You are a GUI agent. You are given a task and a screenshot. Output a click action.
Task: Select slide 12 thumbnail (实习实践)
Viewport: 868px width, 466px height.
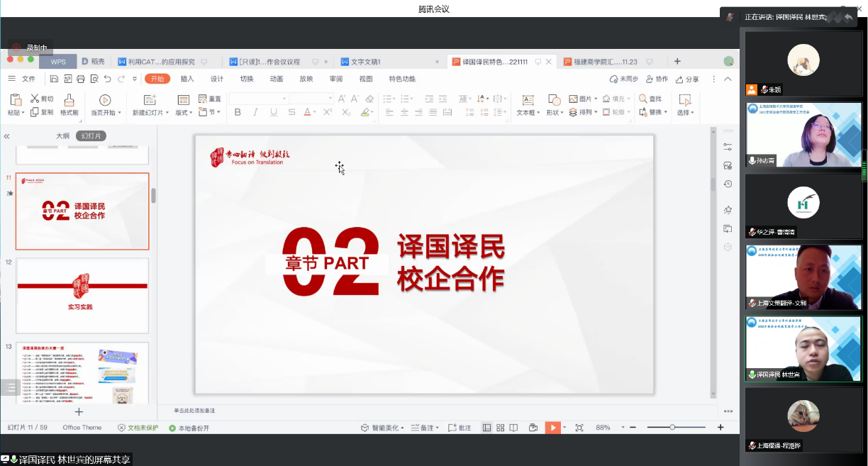(x=82, y=295)
